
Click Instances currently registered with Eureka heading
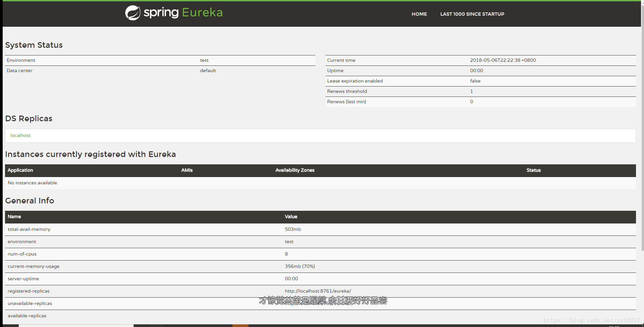pos(90,154)
